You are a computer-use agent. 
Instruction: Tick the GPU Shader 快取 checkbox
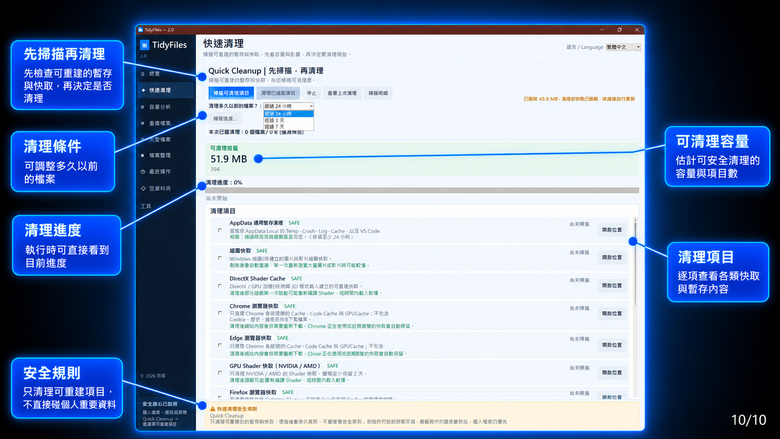[220, 372]
